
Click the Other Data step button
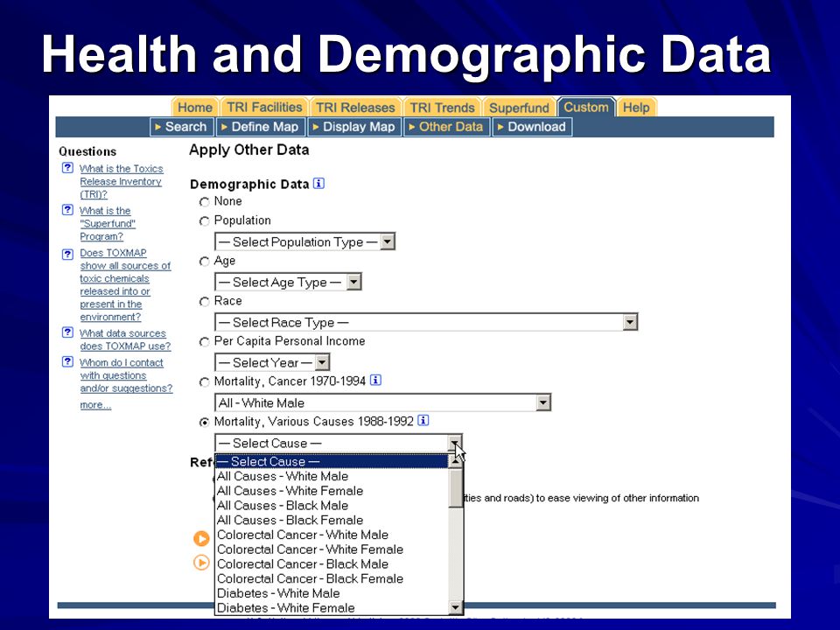point(446,127)
